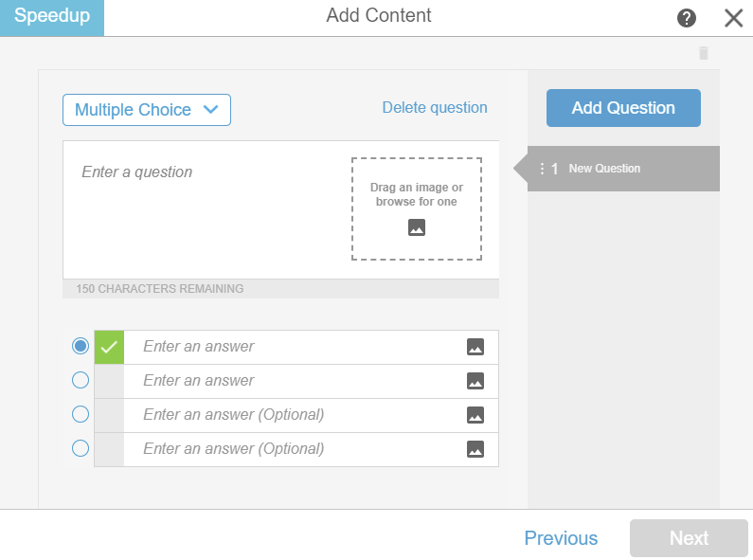
Task: Add image to second answer
Action: (x=475, y=381)
